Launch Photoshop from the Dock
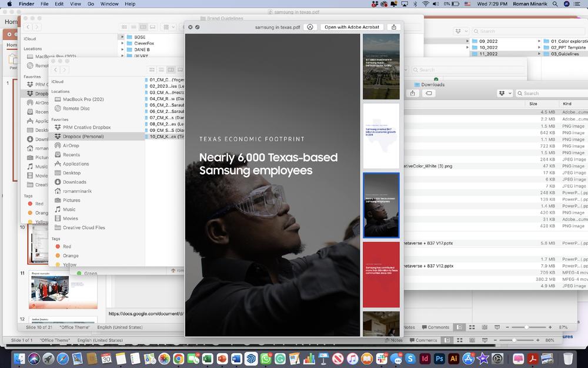This screenshot has width=588, height=368. click(x=439, y=358)
